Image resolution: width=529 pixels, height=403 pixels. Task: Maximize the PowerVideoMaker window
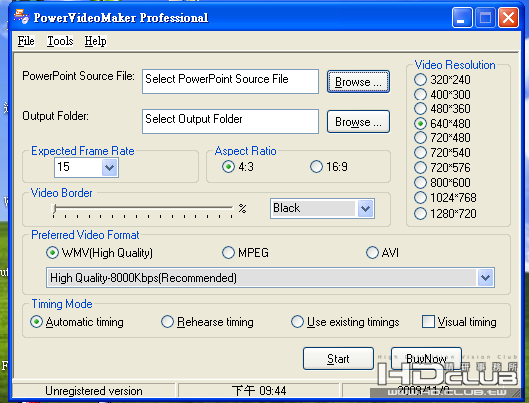click(485, 18)
